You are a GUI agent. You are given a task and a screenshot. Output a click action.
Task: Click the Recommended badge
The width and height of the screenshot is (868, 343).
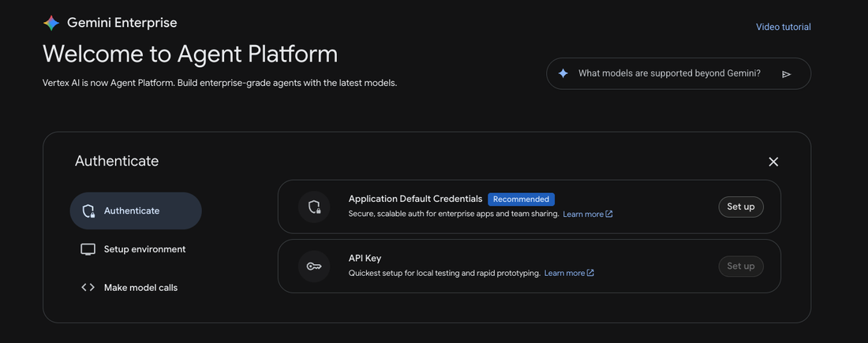tap(521, 199)
